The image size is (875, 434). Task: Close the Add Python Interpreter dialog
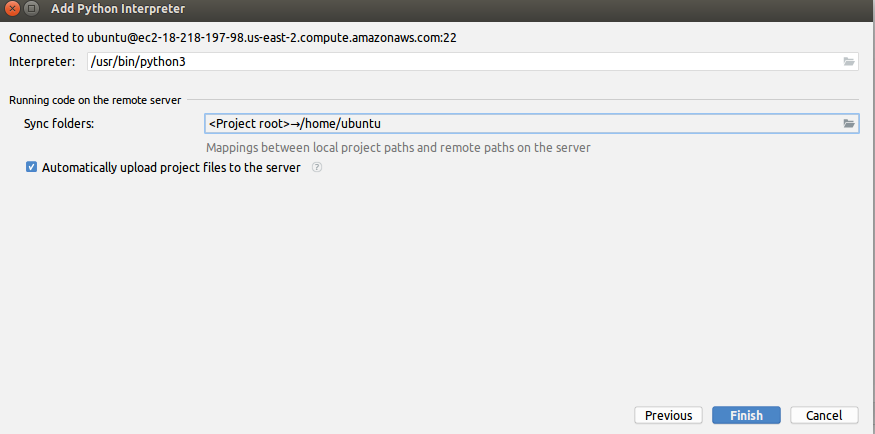pos(12,11)
